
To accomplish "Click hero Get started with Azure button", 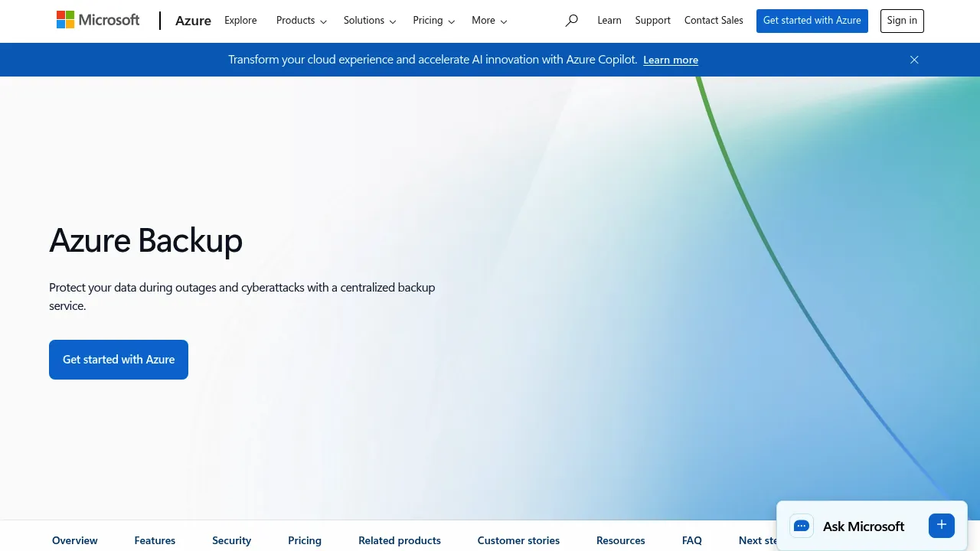I will coord(119,360).
